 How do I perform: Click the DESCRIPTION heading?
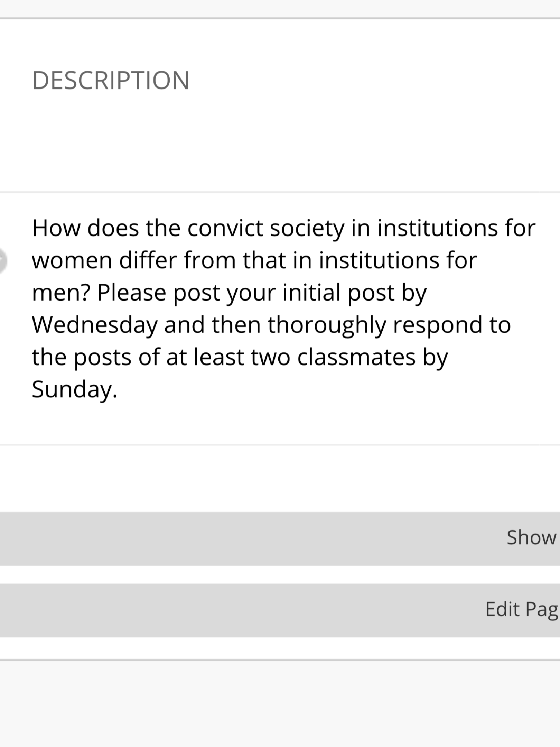pyautogui.click(x=111, y=80)
